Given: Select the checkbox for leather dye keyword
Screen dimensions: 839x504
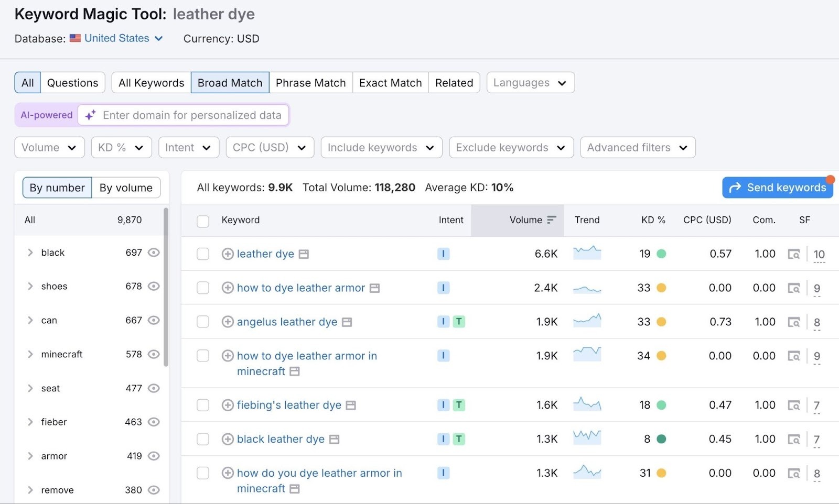Looking at the screenshot, I should pos(202,254).
